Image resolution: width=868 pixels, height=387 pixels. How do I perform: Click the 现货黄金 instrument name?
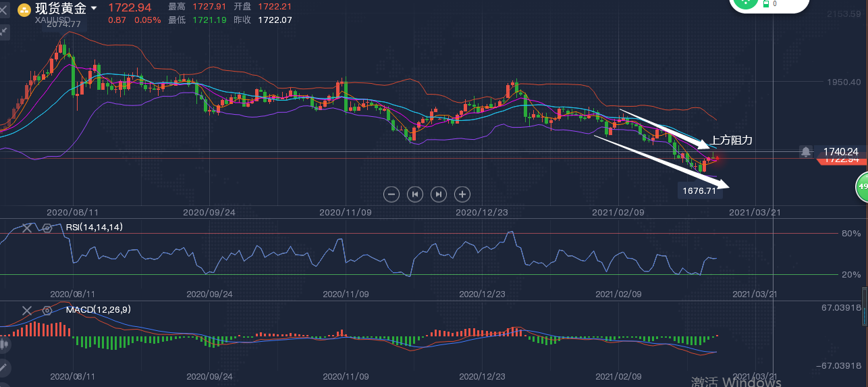point(61,9)
